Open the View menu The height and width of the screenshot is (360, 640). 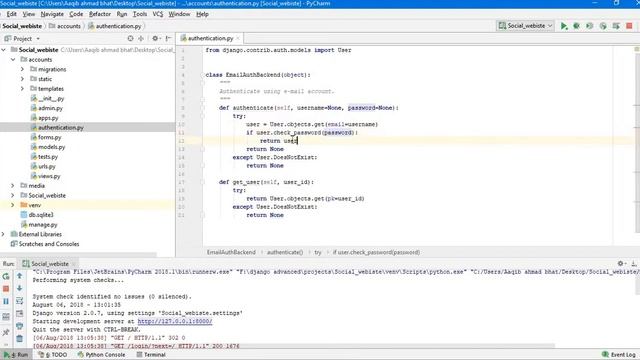point(29,14)
